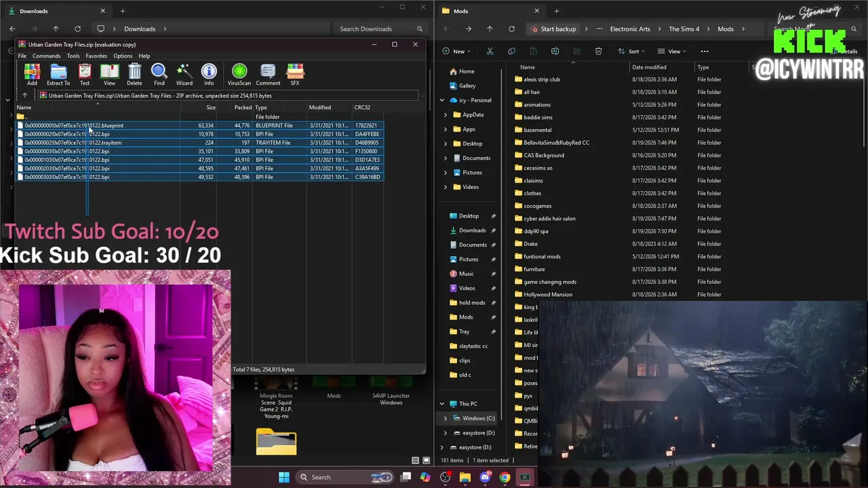The height and width of the screenshot is (488, 868).
Task: Rename selected item in Mods window
Action: (x=555, y=52)
